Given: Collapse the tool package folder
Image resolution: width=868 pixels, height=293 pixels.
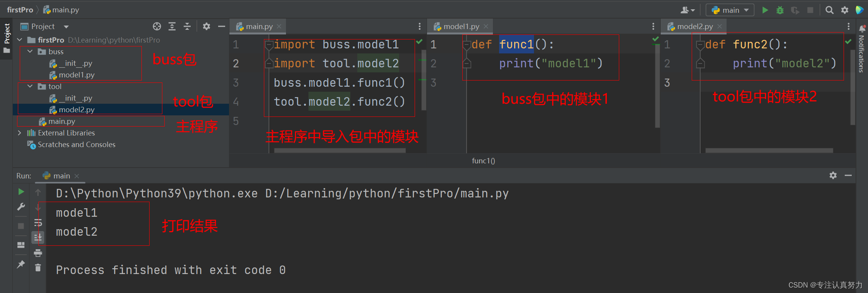Looking at the screenshot, I should click(30, 86).
